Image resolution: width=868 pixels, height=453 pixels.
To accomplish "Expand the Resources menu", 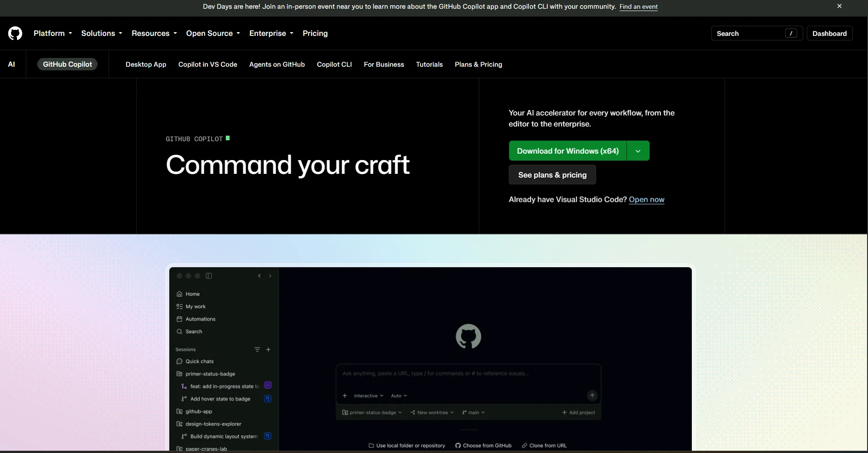I will 154,33.
